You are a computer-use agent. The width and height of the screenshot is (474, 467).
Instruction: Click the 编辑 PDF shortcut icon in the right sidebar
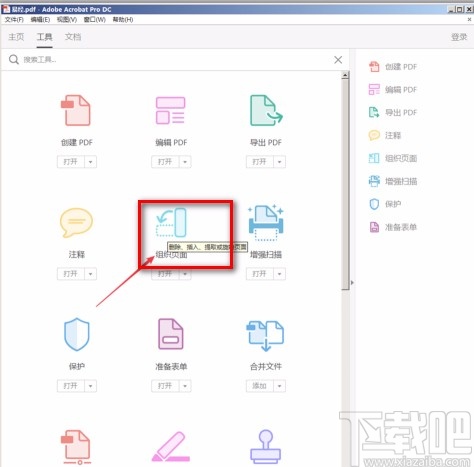[374, 89]
